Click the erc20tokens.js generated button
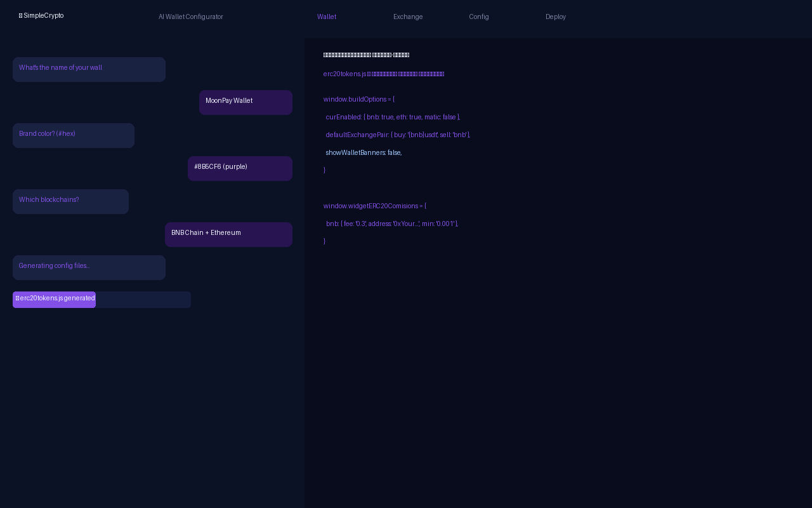This screenshot has width=812, height=508. click(54, 299)
